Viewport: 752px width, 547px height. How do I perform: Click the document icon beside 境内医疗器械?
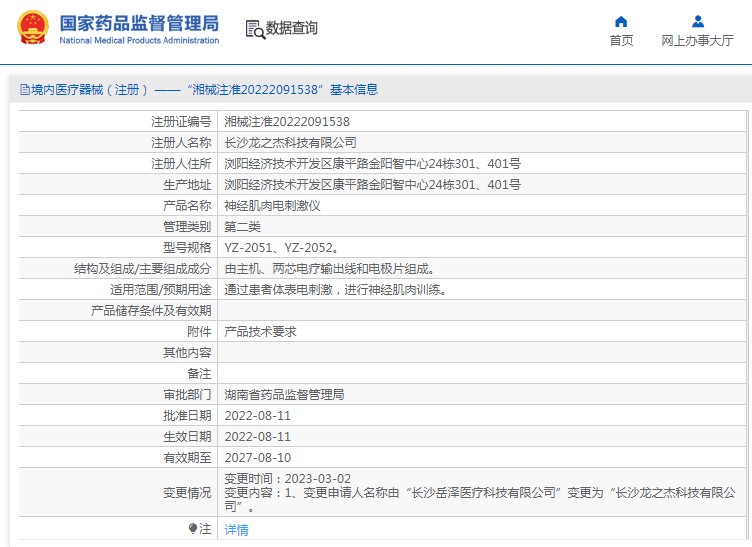click(24, 90)
